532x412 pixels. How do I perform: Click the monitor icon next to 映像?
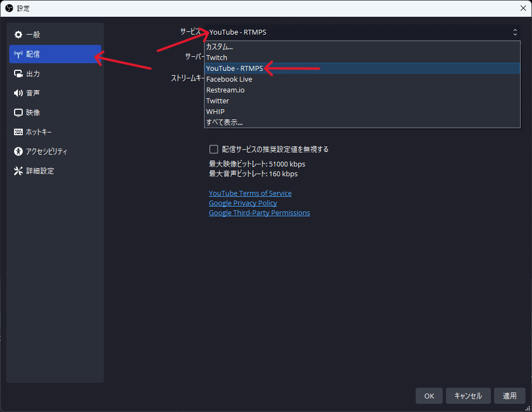point(18,112)
